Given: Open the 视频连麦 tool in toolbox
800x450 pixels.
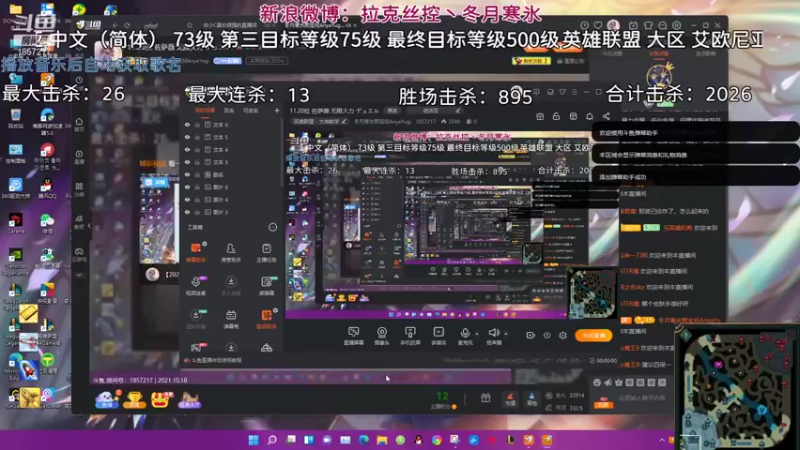Looking at the screenshot, I should click(x=195, y=285).
